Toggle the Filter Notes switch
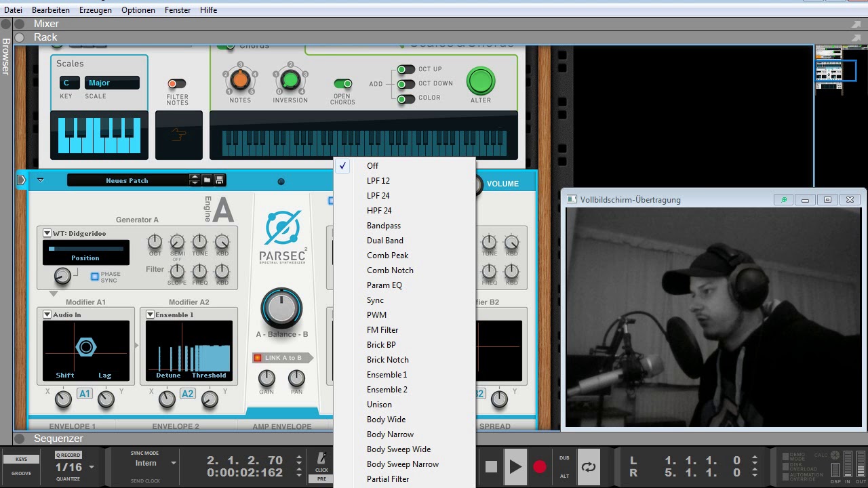 click(x=177, y=84)
